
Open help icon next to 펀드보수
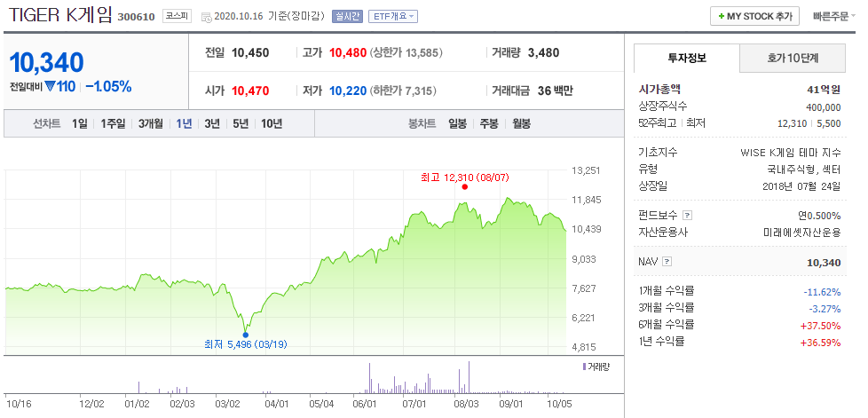click(x=688, y=215)
